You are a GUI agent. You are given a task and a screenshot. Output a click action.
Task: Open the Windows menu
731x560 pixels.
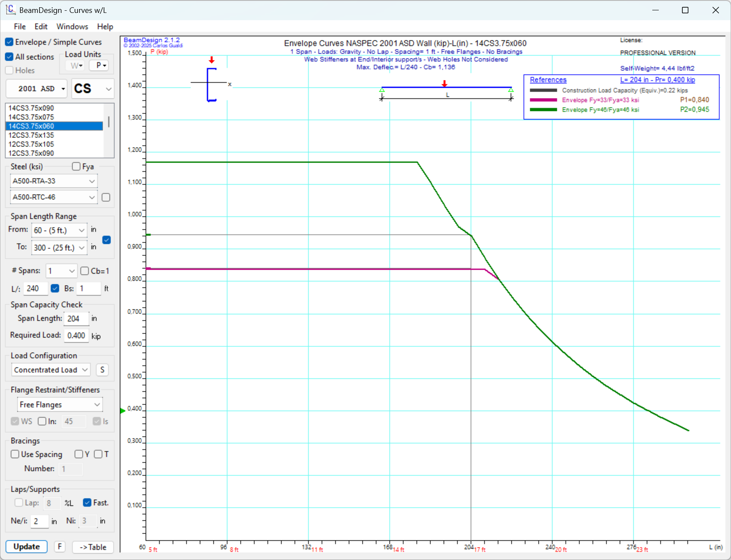coord(72,27)
